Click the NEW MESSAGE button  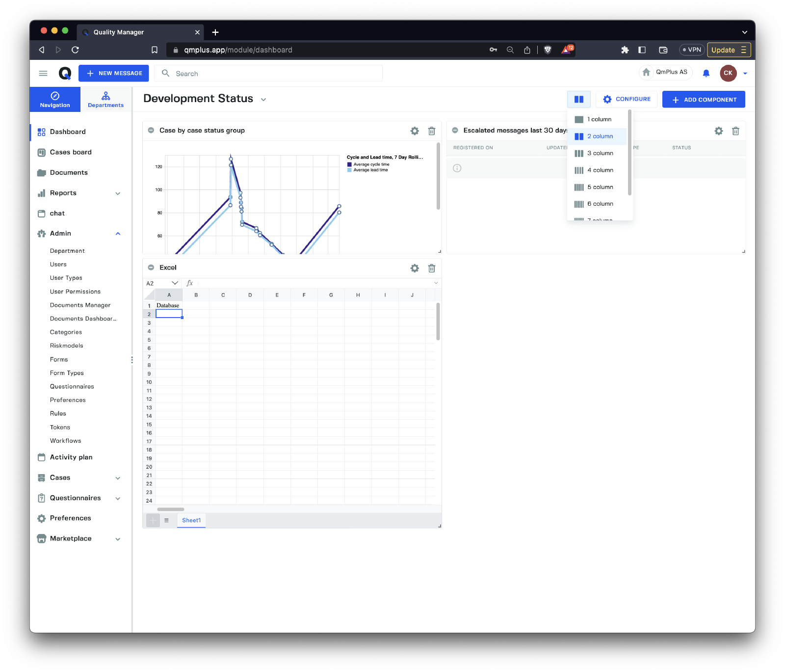[x=114, y=73]
